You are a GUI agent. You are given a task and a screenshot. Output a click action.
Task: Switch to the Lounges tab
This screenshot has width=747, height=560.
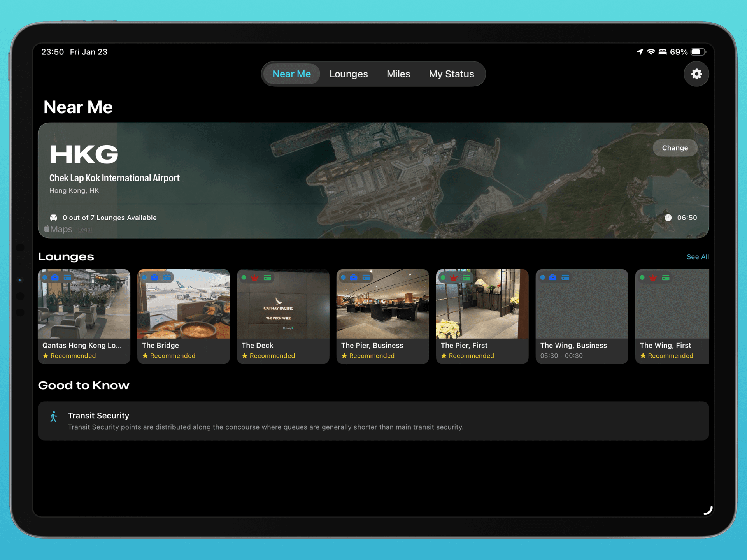coord(349,74)
